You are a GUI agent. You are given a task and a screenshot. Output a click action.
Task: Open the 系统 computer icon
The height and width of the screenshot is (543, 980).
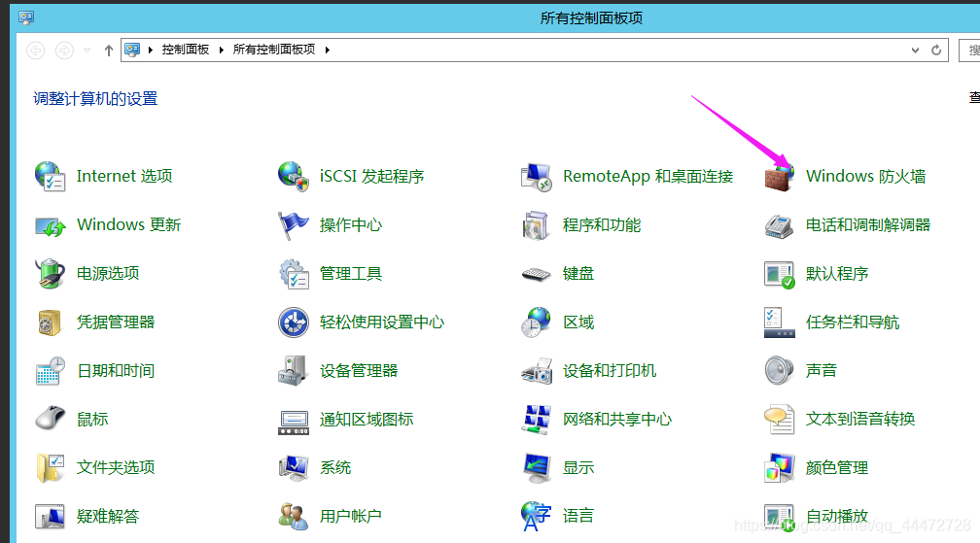294,468
